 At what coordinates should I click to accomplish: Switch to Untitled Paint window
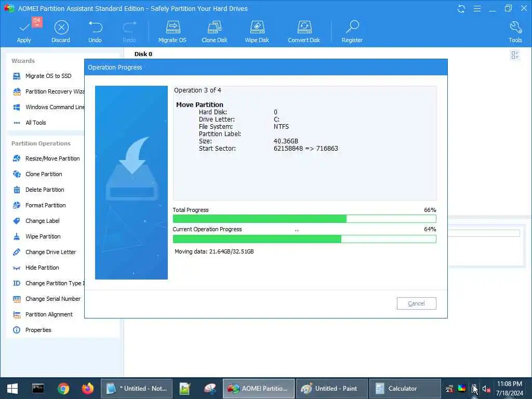pos(331,389)
